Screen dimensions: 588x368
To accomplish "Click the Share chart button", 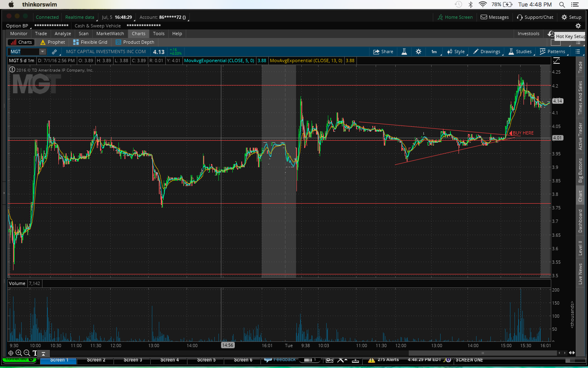I will [383, 52].
